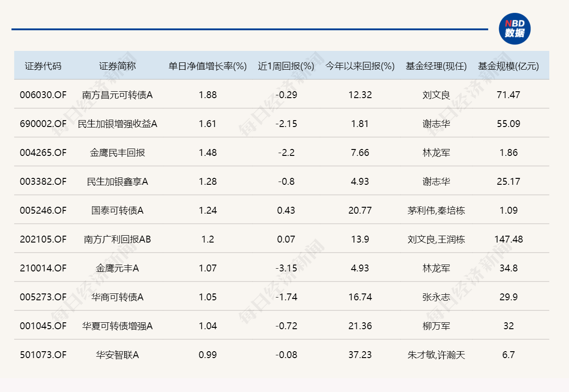Select year-to-date return 20.77
This screenshot has width=569, height=392.
pos(360,210)
